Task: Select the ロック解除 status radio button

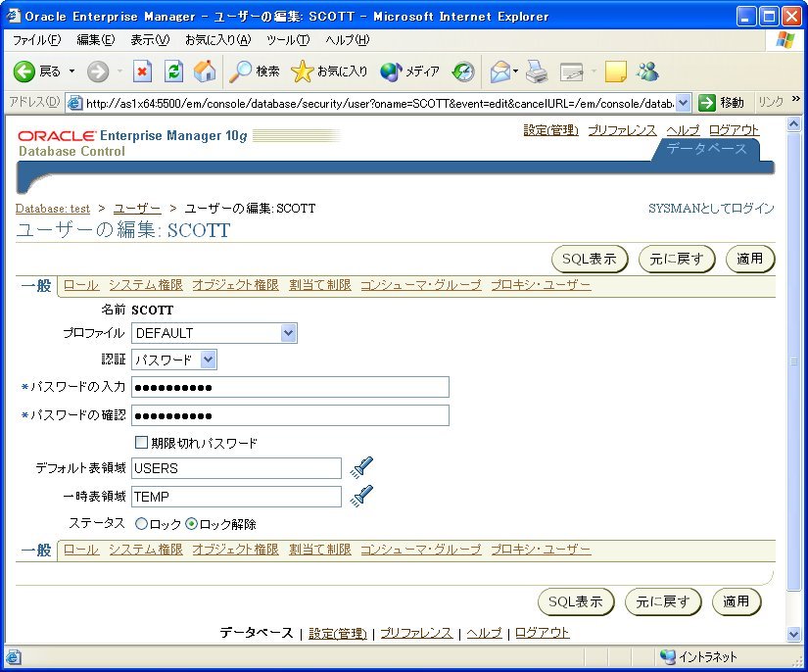Action: click(191, 524)
